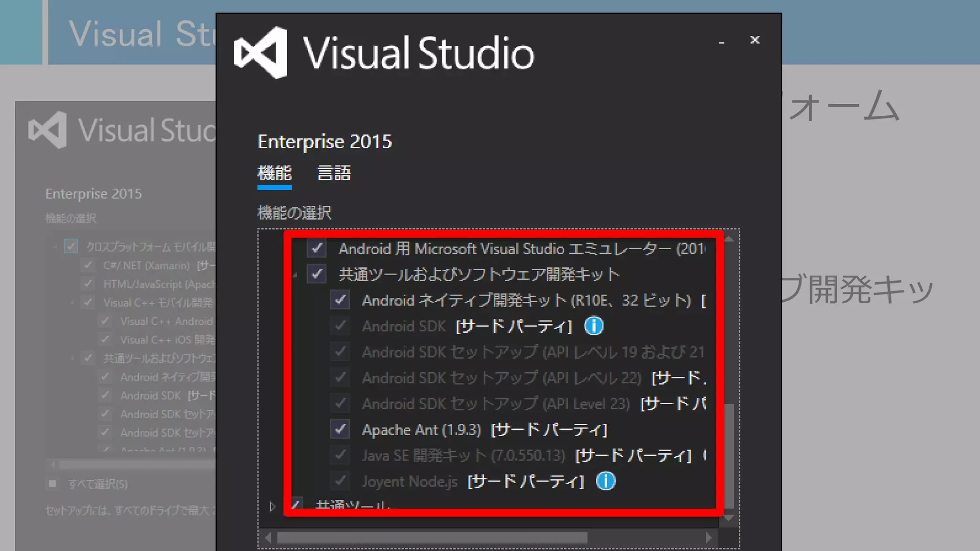Click the feature list's scroll-down arrow
This screenshot has height=551, width=980.
729,518
